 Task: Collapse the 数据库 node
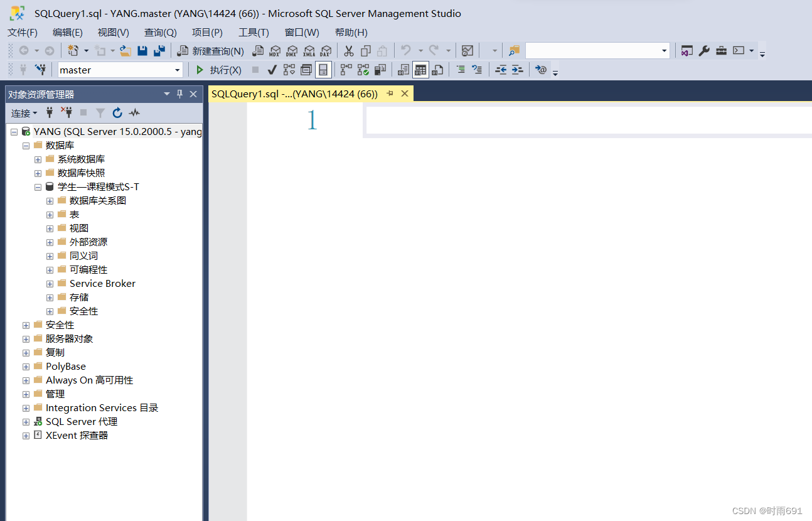[x=26, y=146]
